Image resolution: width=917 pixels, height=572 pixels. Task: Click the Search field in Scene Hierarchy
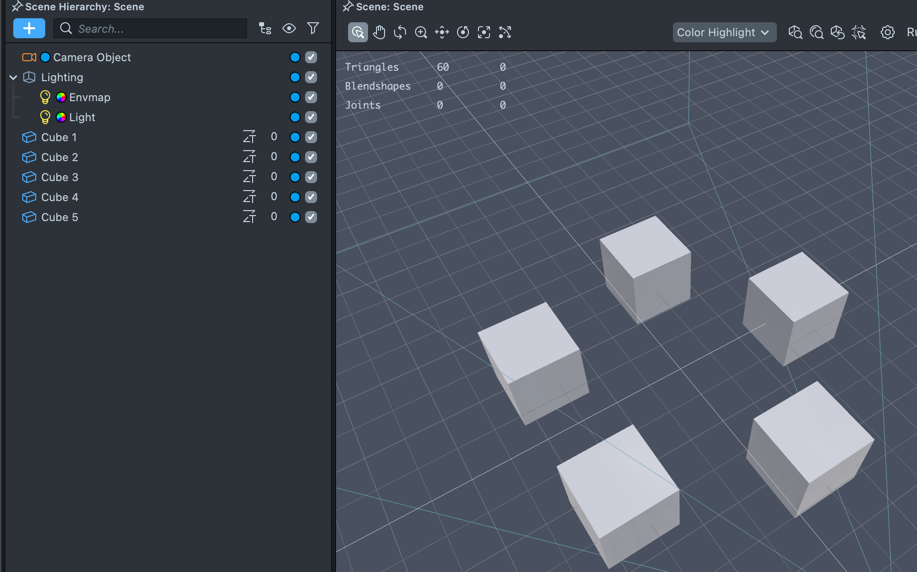[150, 29]
